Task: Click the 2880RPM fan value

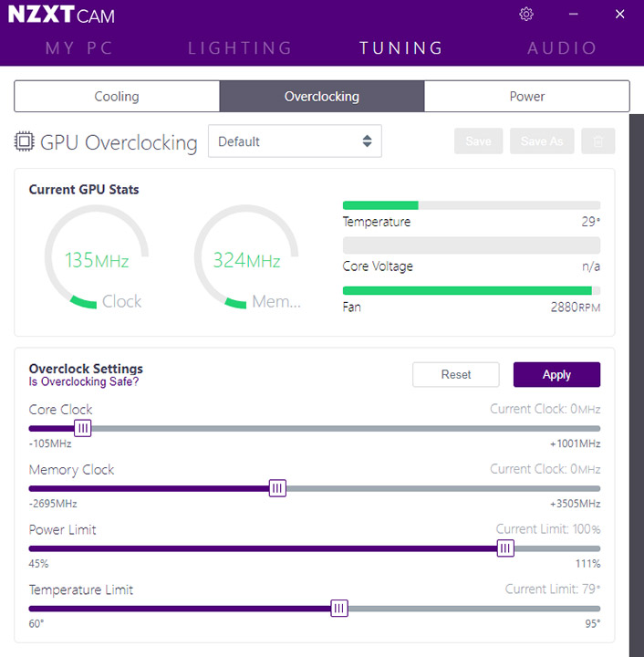Action: 576,308
